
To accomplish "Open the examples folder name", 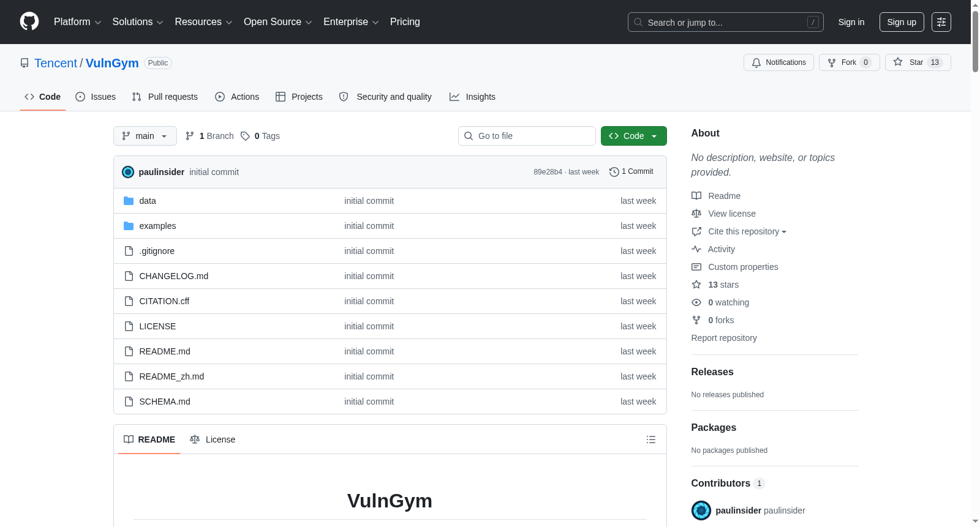I will pos(157,226).
